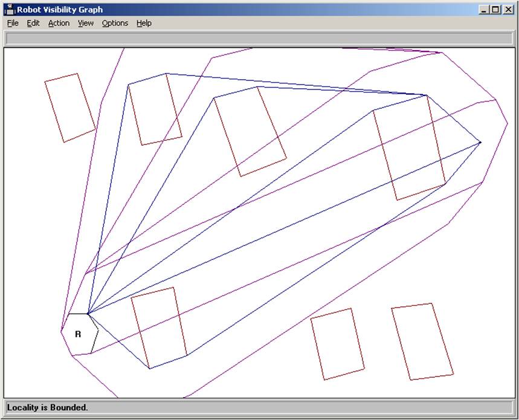Image resolution: width=519 pixels, height=420 pixels.
Task: Minimize the Robot Visibility Graph window
Action: (x=484, y=10)
